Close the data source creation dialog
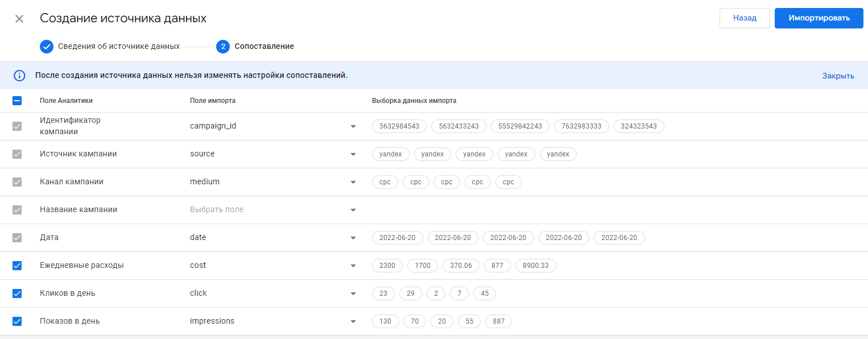This screenshot has width=868, height=339. 19,19
